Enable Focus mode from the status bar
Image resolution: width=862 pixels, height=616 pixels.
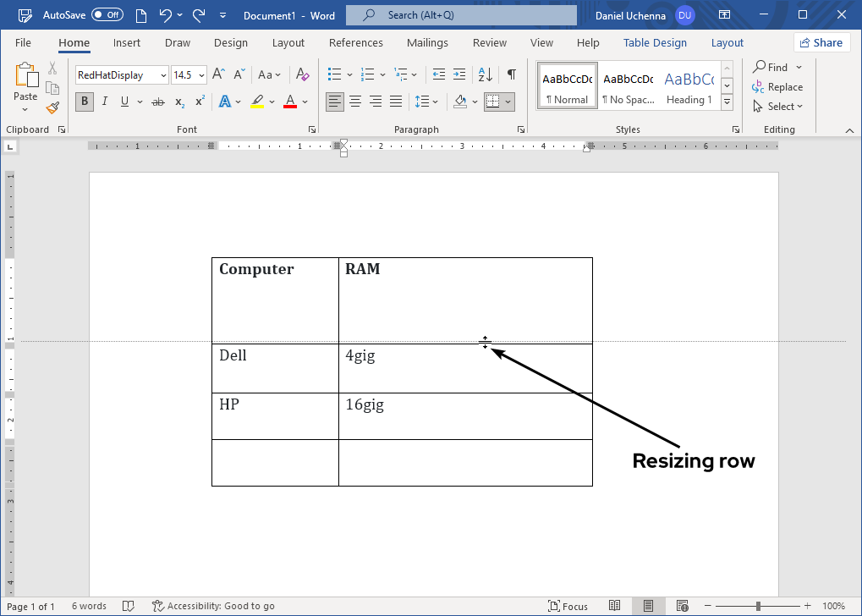click(569, 606)
